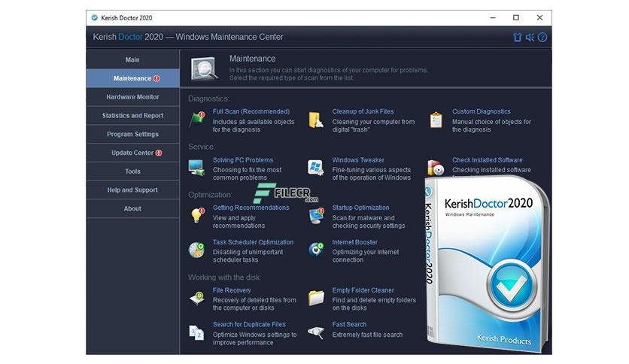Click the Fast Search magnifier icon

click(x=316, y=332)
